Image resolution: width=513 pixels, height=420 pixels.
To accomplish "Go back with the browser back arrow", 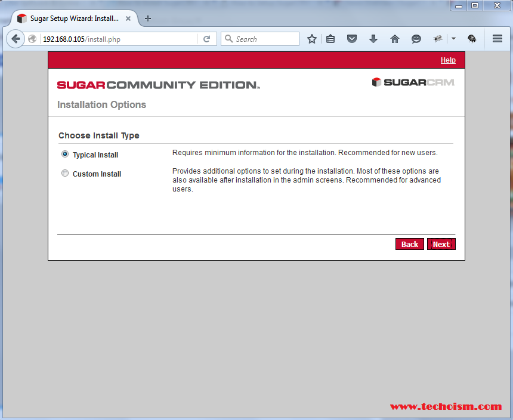I will point(15,39).
